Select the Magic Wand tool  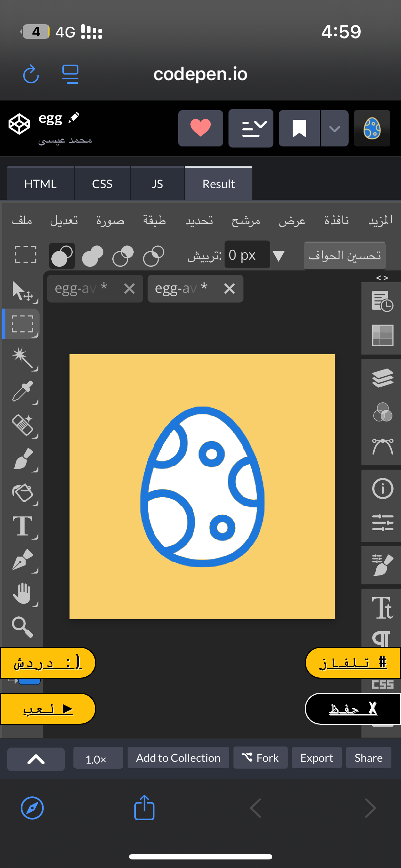[23, 358]
